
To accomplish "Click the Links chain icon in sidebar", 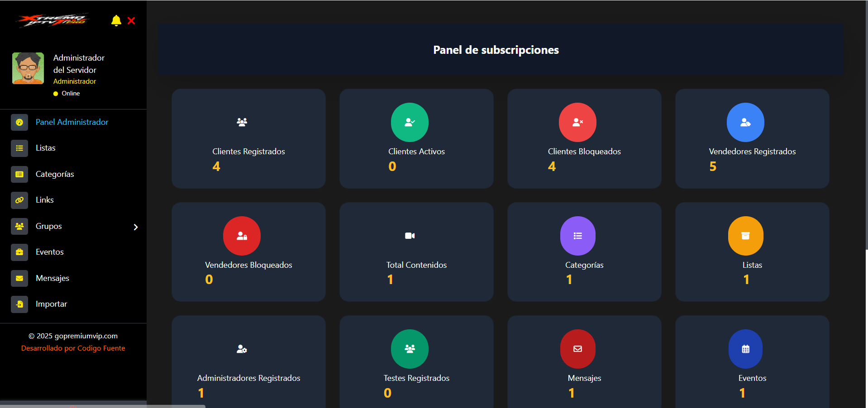I will coord(19,200).
